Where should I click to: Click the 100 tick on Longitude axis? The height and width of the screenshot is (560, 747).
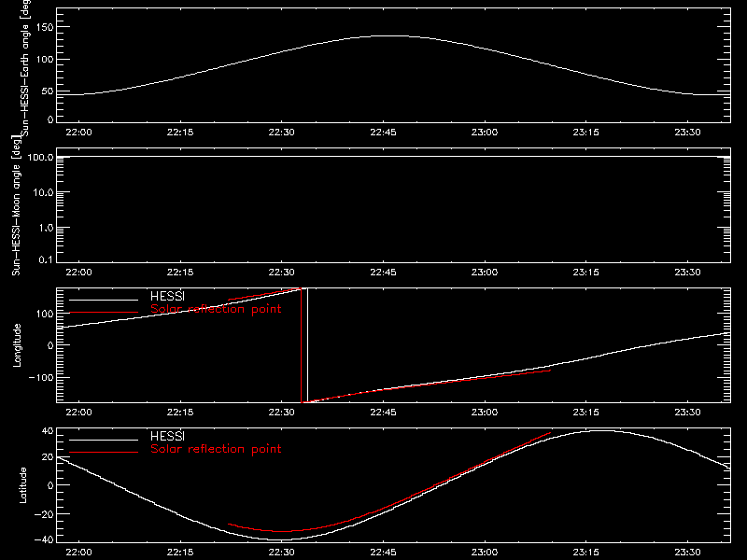pyautogui.click(x=45, y=314)
